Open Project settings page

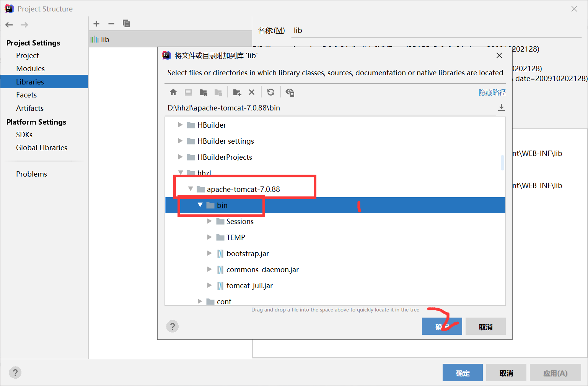tap(28, 55)
